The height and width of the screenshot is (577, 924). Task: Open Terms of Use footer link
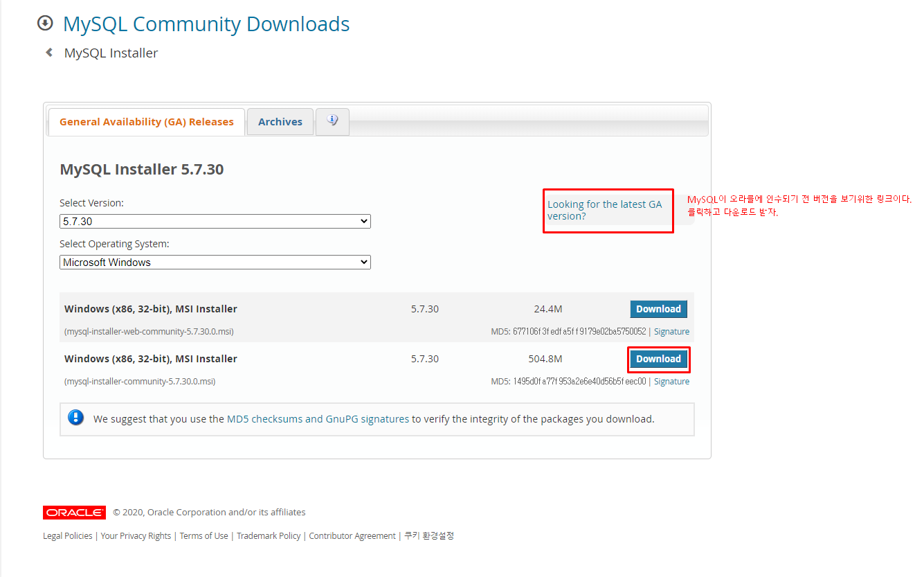(203, 536)
